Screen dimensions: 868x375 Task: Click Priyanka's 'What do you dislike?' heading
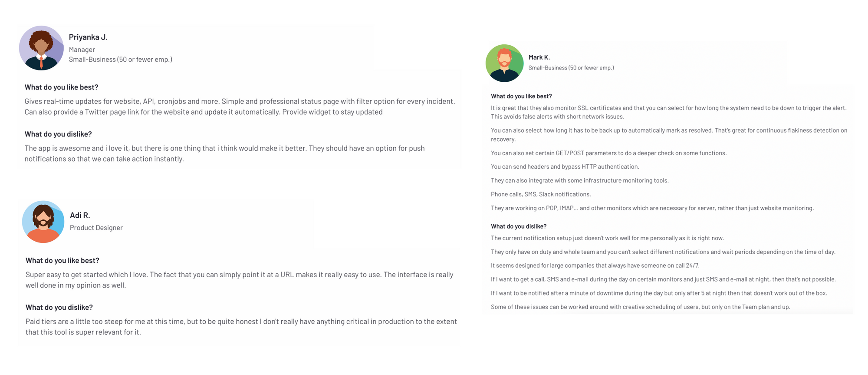coord(58,134)
